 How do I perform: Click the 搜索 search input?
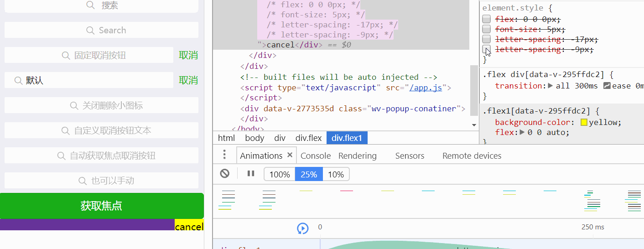point(101,5)
